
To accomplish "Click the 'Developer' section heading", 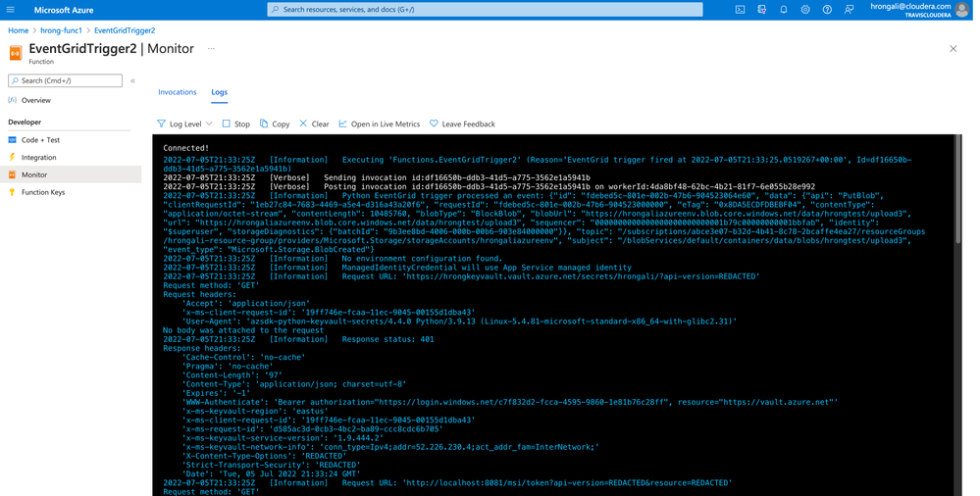I will (x=25, y=122).
